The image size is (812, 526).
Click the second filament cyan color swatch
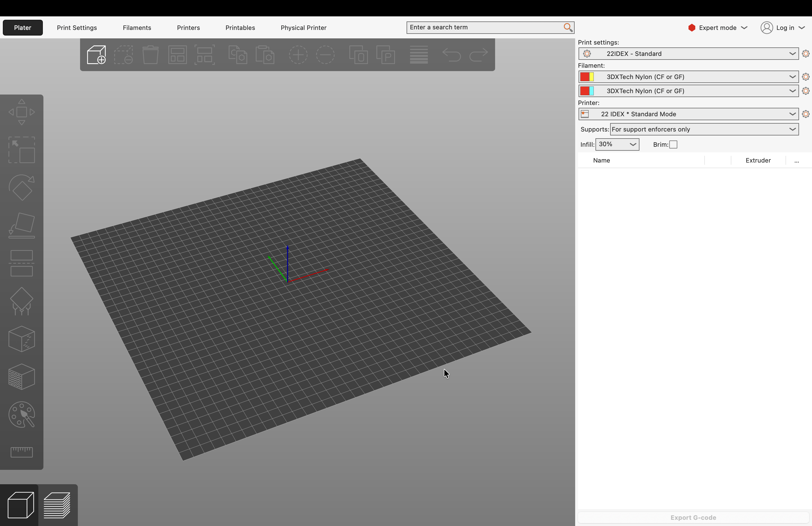point(592,91)
